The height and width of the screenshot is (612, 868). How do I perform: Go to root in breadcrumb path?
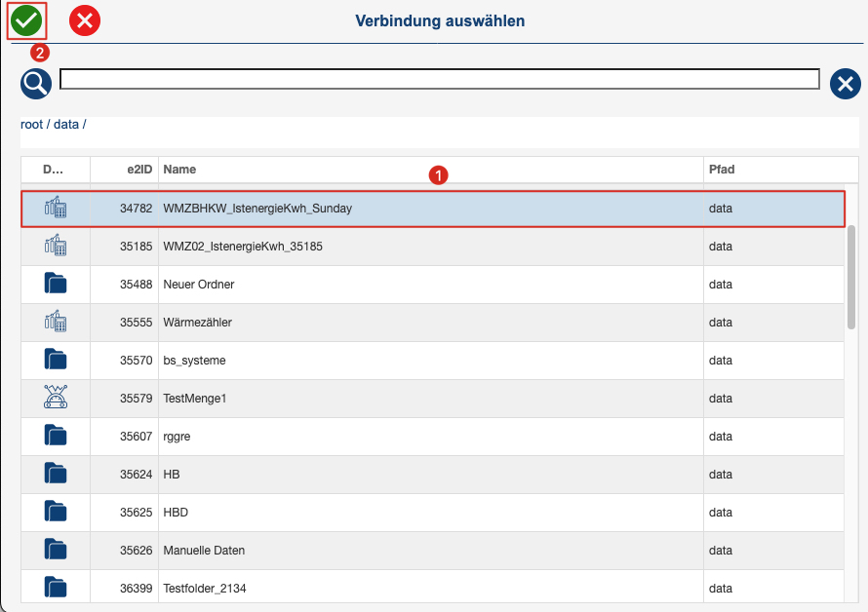[31, 125]
